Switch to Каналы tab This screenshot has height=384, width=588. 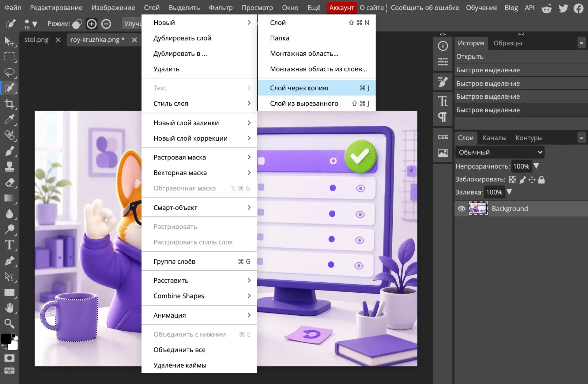495,138
